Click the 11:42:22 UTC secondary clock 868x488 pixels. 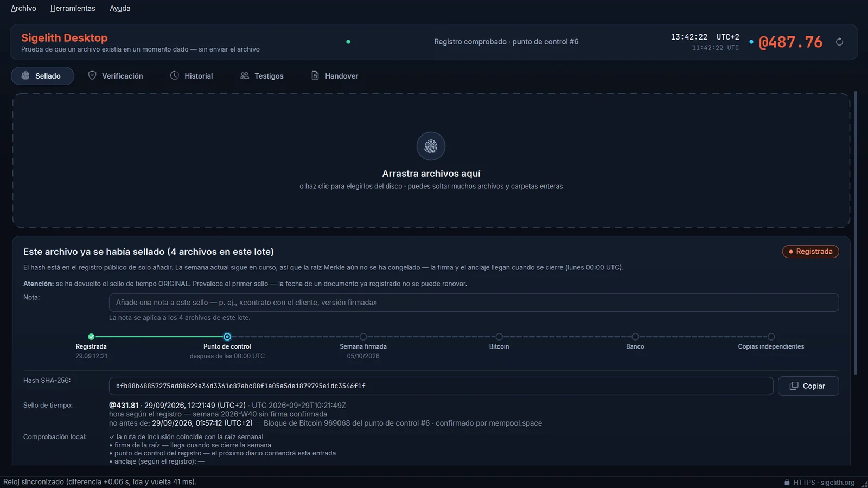pyautogui.click(x=715, y=48)
